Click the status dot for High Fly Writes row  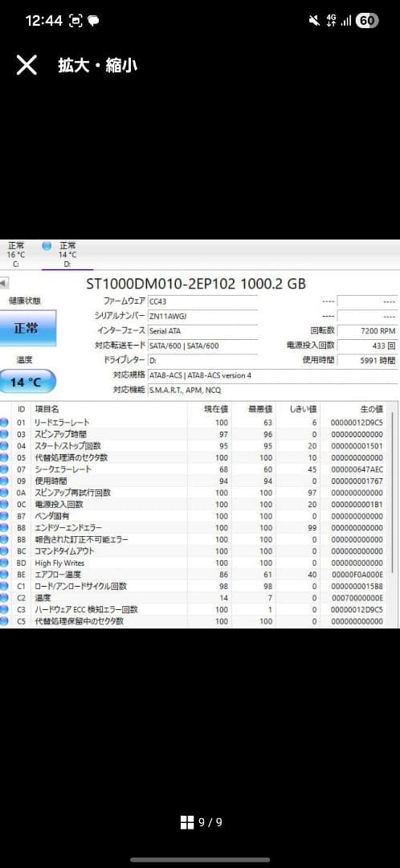(5, 563)
